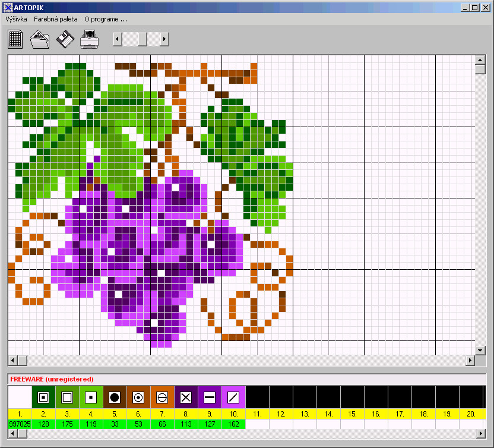Select purple swatch number 9
The height and width of the screenshot is (448, 494).
tap(210, 397)
